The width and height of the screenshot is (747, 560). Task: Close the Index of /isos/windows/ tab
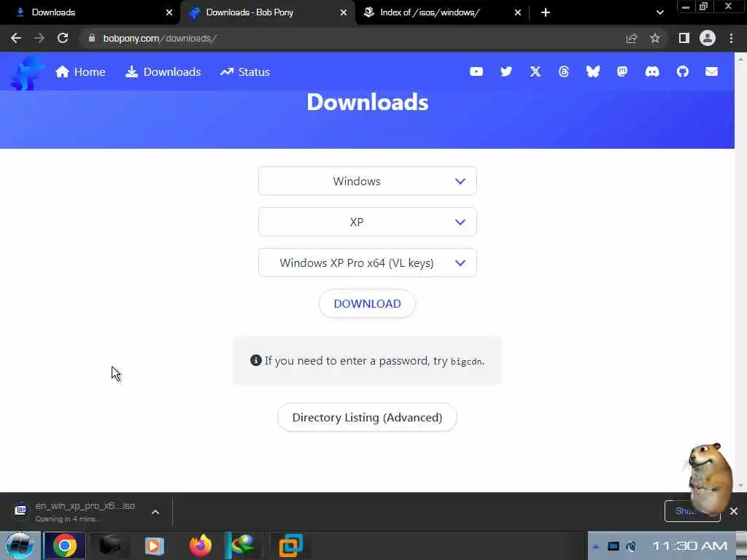click(x=518, y=12)
